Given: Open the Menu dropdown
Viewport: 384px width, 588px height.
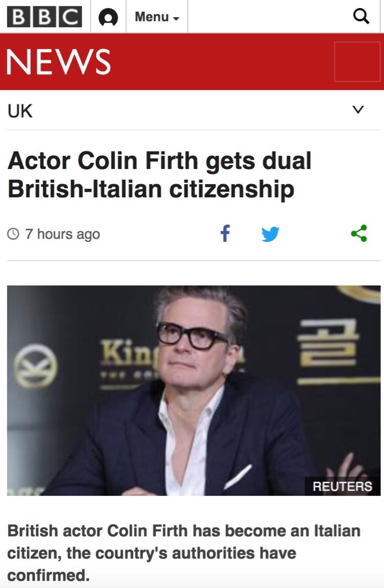Looking at the screenshot, I should click(157, 17).
